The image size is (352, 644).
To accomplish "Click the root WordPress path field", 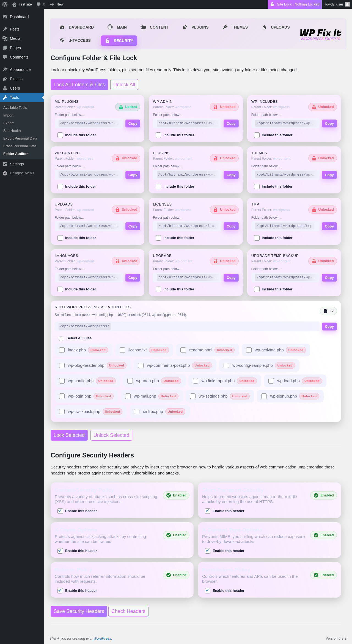I will point(187,326).
